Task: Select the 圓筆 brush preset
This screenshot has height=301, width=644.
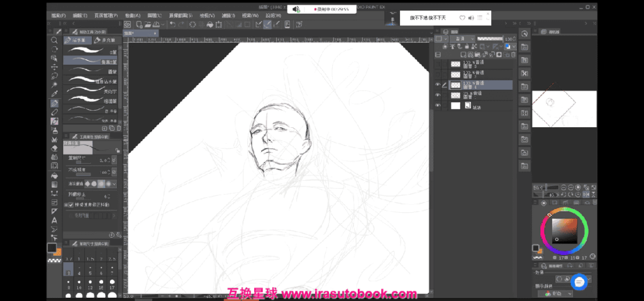Action: pyautogui.click(x=91, y=70)
